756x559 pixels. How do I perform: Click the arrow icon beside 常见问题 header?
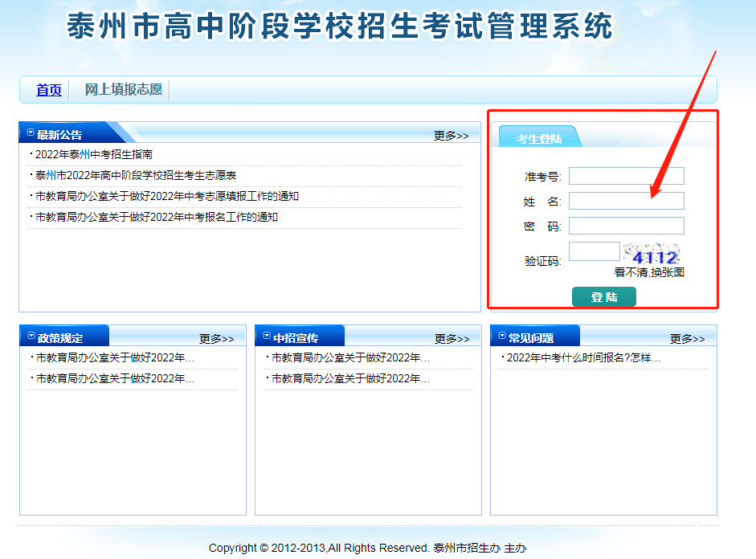[x=502, y=336]
